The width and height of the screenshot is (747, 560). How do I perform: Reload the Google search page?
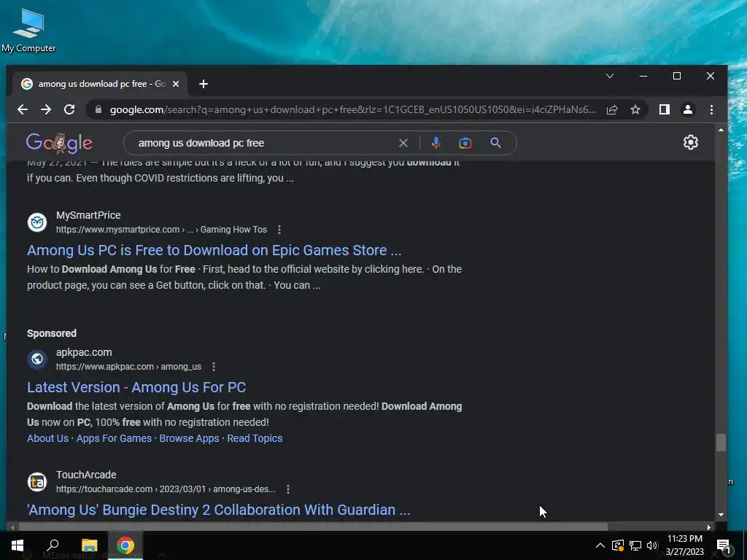click(x=69, y=109)
